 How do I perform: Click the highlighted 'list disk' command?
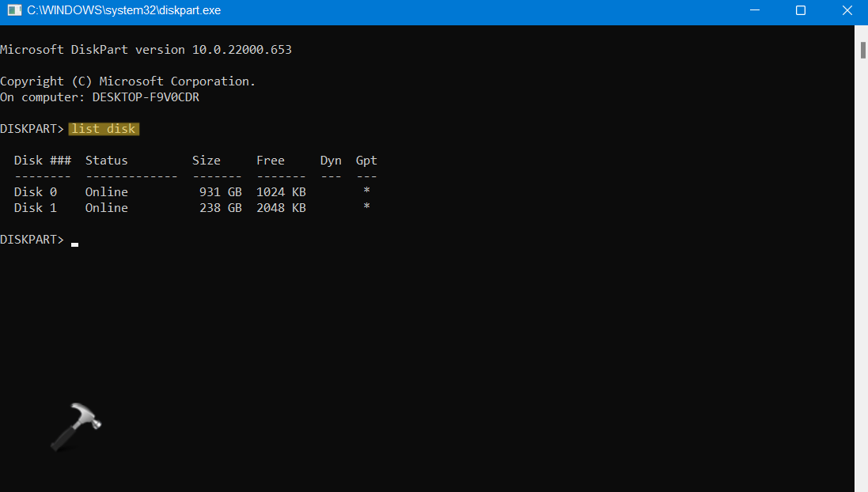click(x=104, y=129)
